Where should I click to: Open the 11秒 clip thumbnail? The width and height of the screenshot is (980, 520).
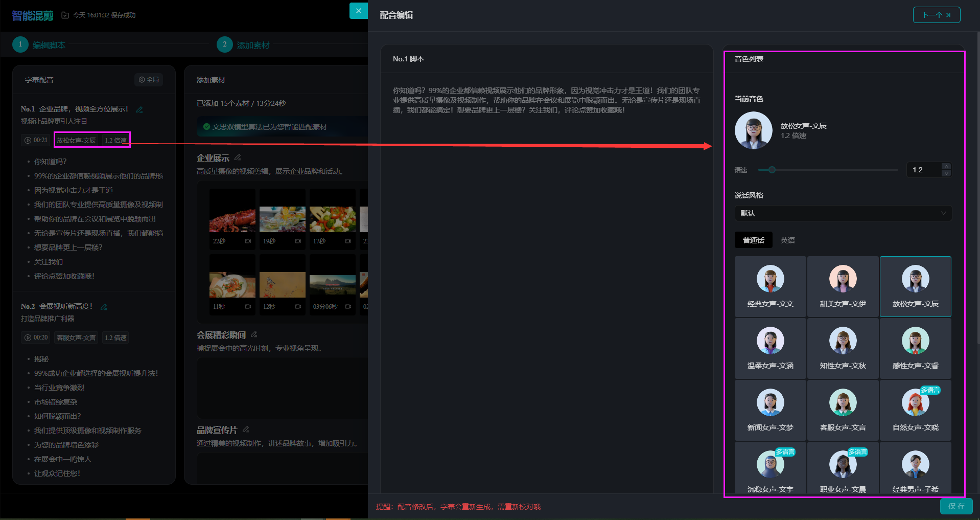pyautogui.click(x=232, y=284)
